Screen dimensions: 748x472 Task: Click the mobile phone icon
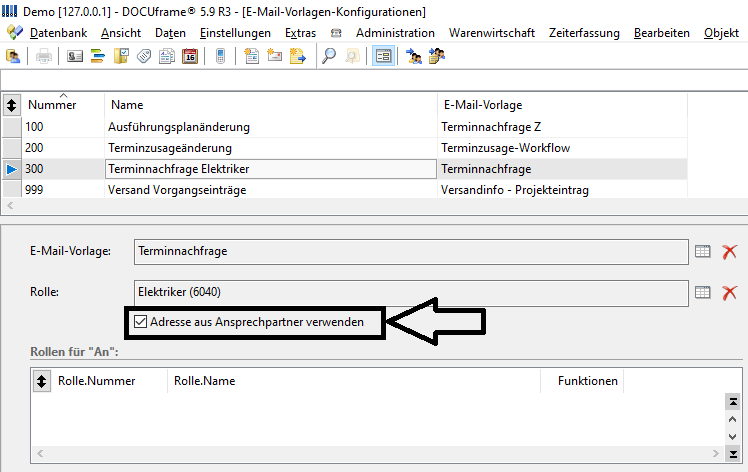coord(220,56)
